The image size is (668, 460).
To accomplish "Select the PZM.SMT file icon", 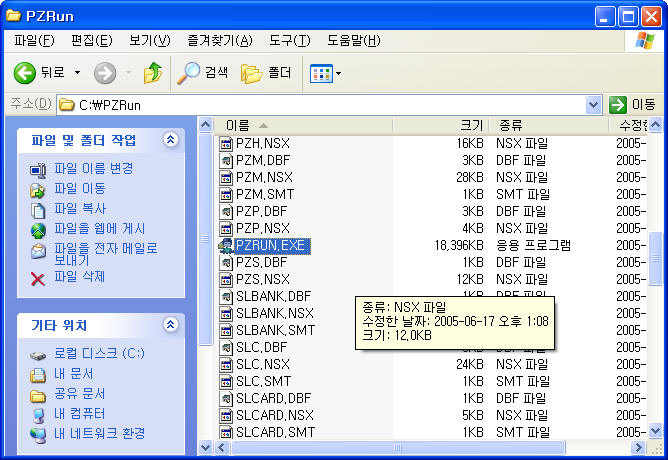I will tap(226, 195).
